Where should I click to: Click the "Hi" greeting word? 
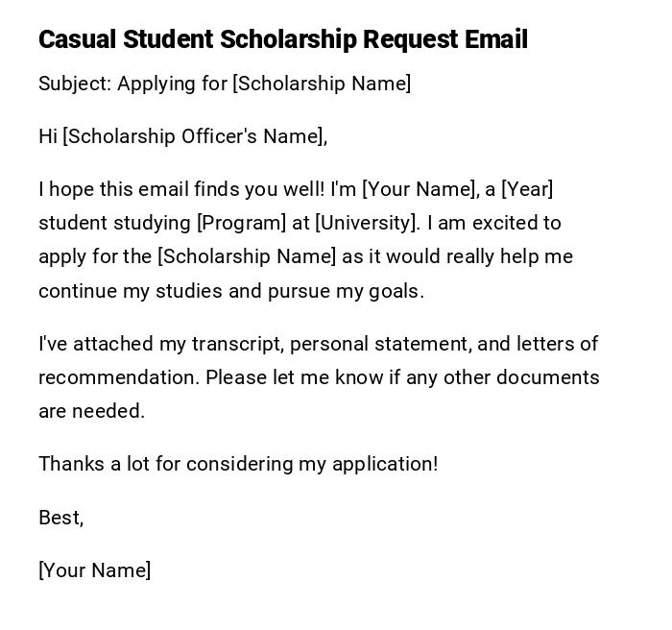point(48,136)
